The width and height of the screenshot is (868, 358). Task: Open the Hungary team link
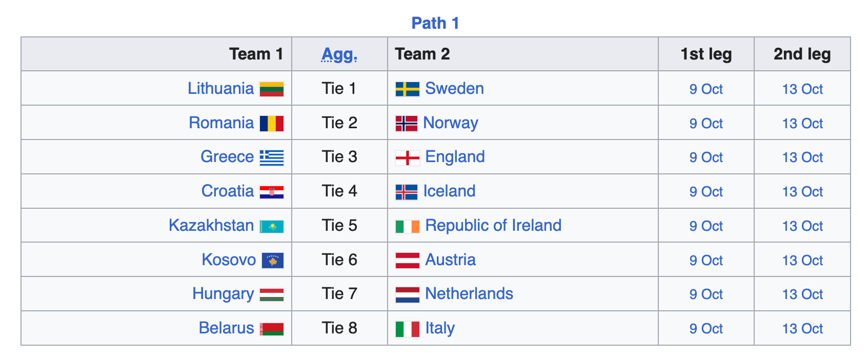[223, 293]
